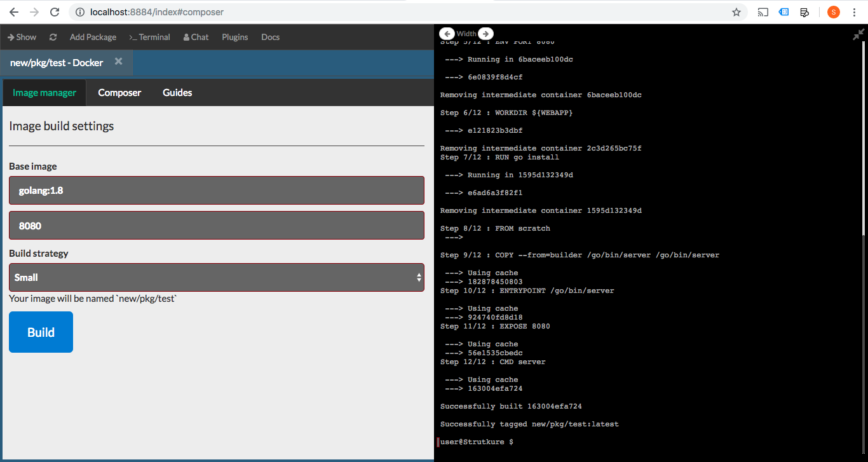Click the collapse terminal panel icon
This screenshot has width=868, height=462.
[858, 36]
